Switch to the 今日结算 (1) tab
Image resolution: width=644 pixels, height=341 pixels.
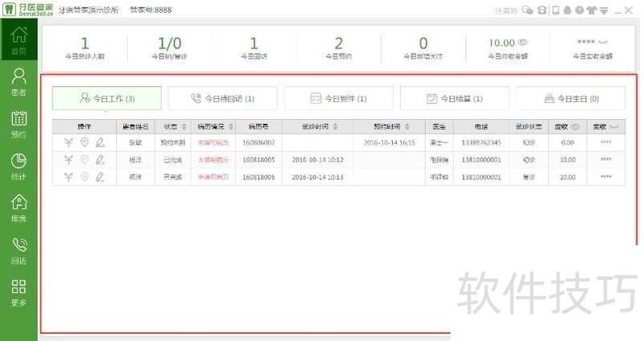coord(455,98)
